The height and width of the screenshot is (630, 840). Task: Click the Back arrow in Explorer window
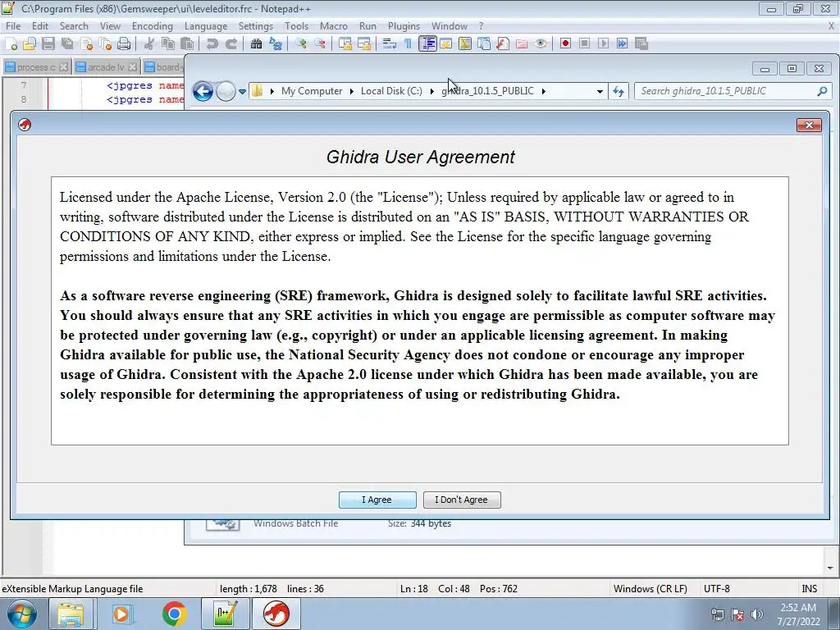[203, 92]
